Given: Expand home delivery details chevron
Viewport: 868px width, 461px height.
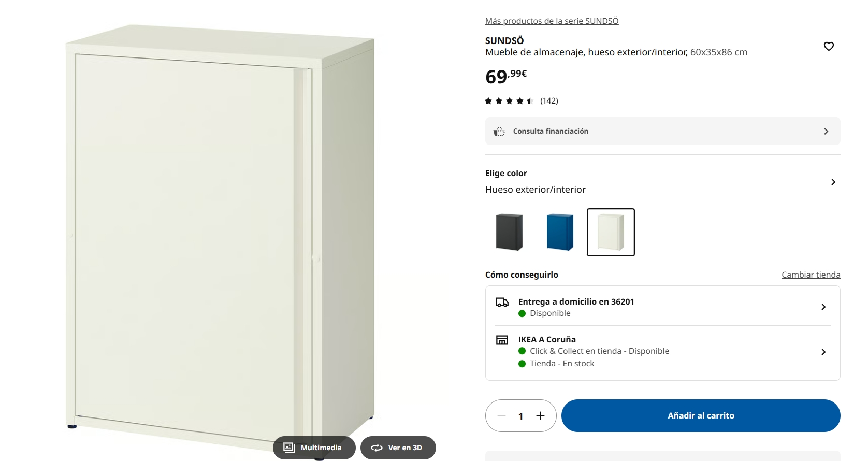Looking at the screenshot, I should tap(823, 307).
